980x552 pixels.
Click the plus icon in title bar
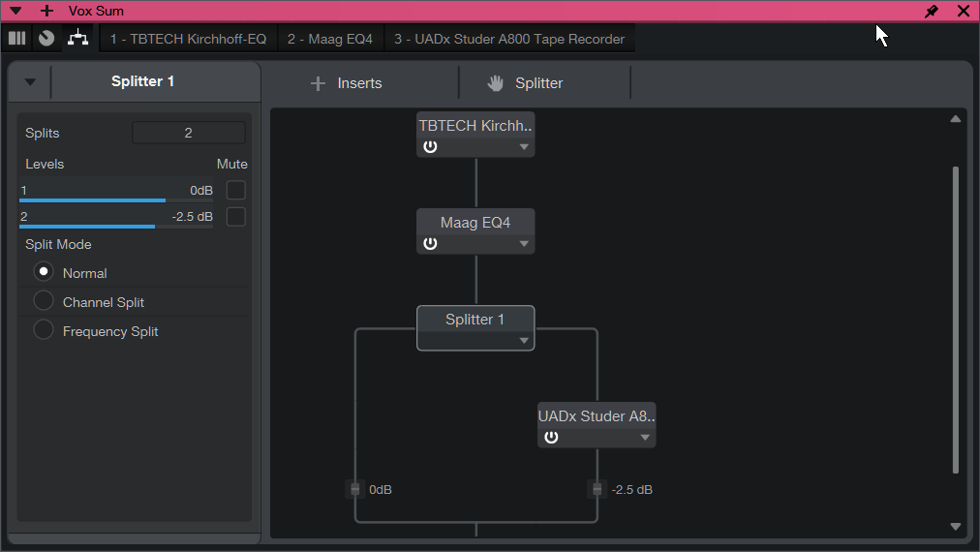tap(46, 11)
